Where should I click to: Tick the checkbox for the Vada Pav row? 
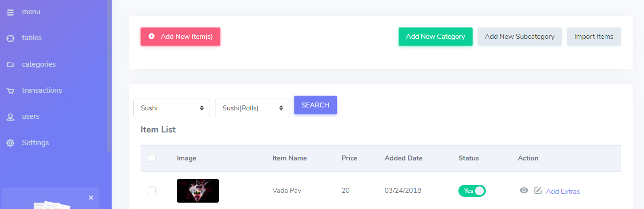(x=152, y=190)
